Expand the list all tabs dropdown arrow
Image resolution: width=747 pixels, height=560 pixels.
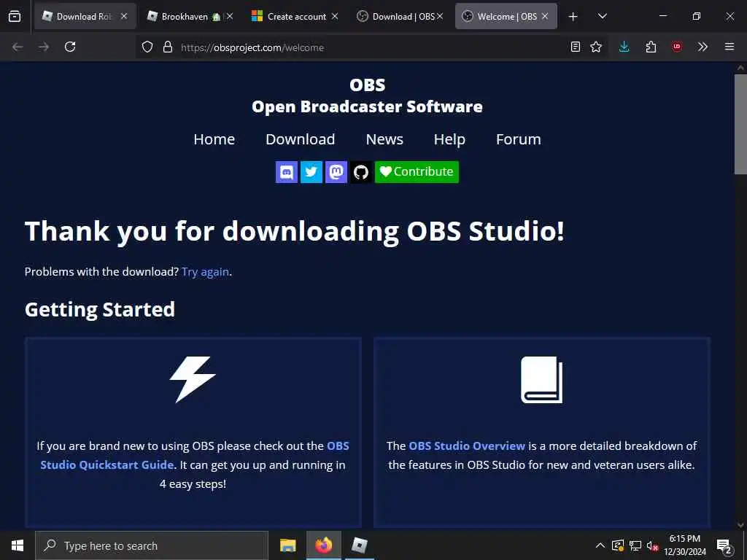[602, 16]
